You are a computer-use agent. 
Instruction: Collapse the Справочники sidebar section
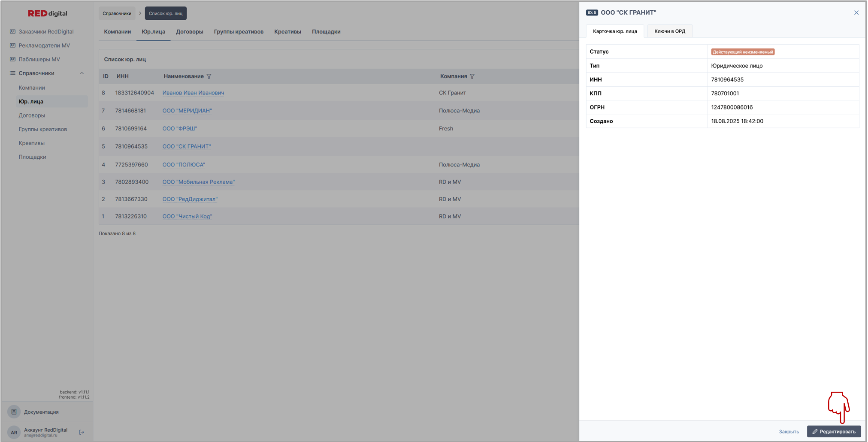[82, 73]
